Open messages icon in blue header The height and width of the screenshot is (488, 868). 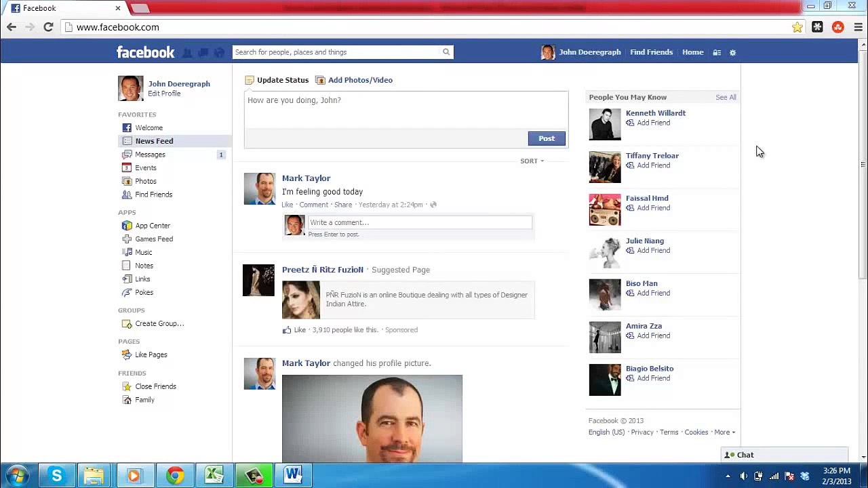point(203,52)
